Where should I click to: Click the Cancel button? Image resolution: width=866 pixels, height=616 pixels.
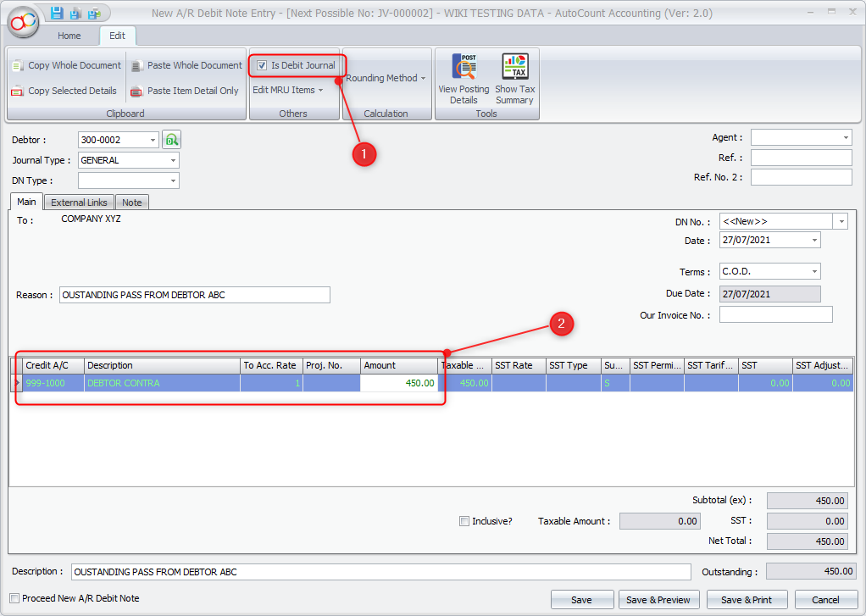tap(825, 600)
